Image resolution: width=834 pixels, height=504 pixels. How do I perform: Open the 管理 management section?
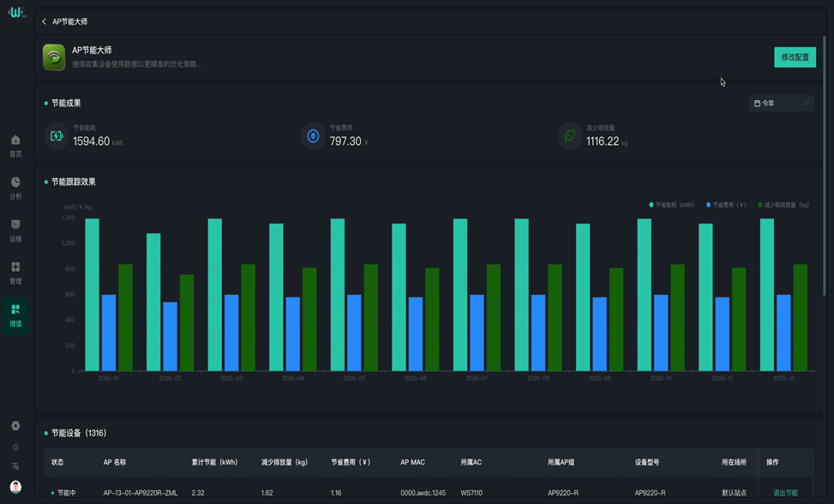[15, 272]
